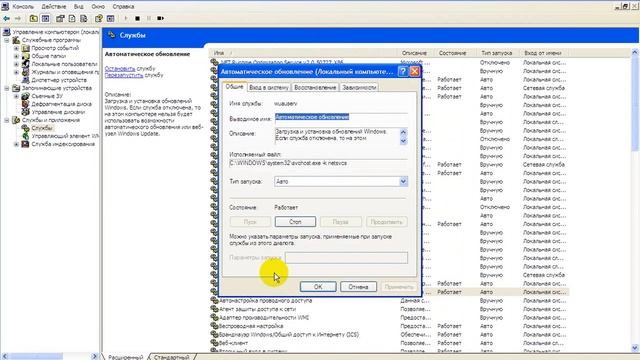Select the Агент защиты доступа к сети service
This screenshot has height=360, width=640.
click(258, 309)
